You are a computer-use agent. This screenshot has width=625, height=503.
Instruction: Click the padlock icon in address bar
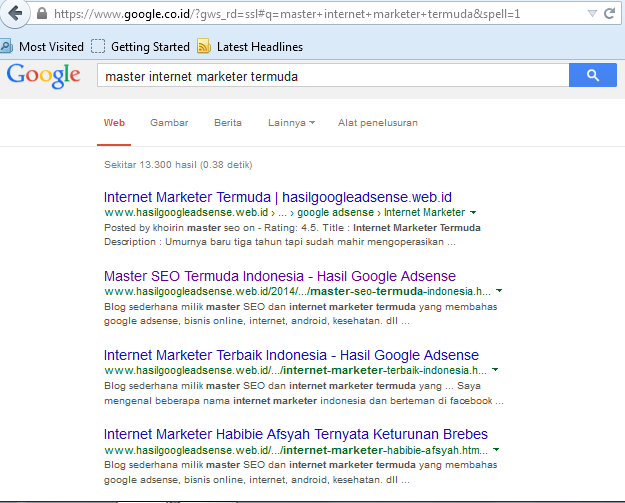(x=41, y=14)
